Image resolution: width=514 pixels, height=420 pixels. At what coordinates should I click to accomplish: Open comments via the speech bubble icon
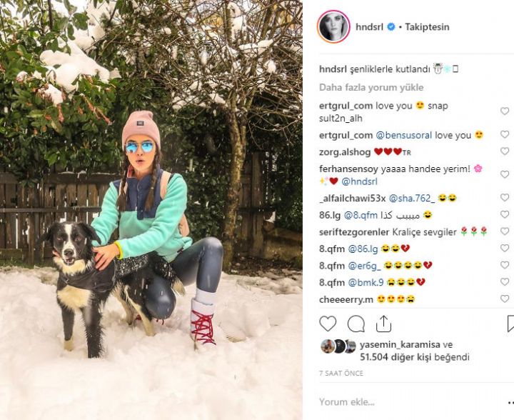(356, 324)
